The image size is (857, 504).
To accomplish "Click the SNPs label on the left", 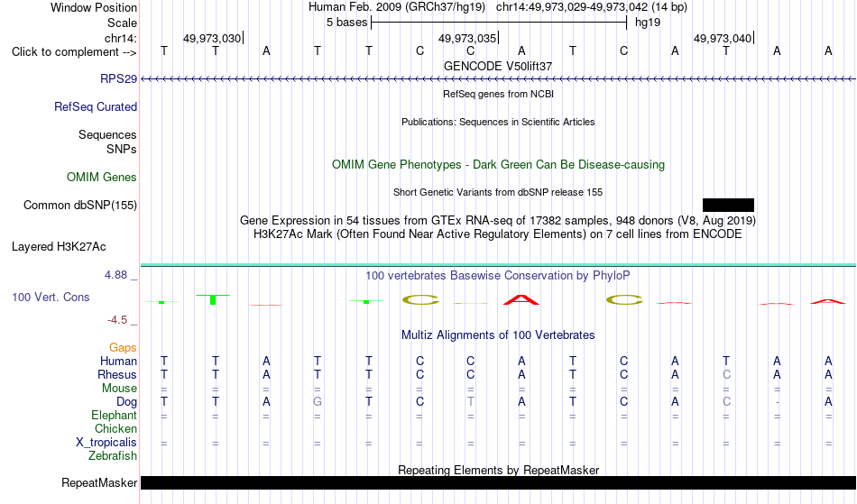I will 122,149.
